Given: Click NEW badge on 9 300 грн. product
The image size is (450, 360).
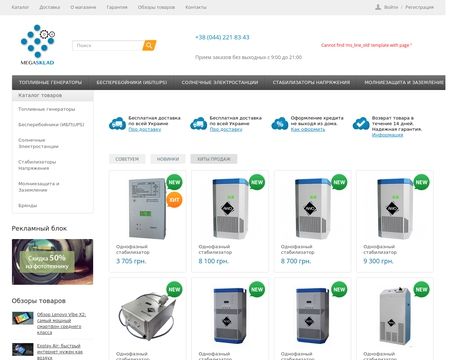Looking at the screenshot, I should click(x=422, y=182).
